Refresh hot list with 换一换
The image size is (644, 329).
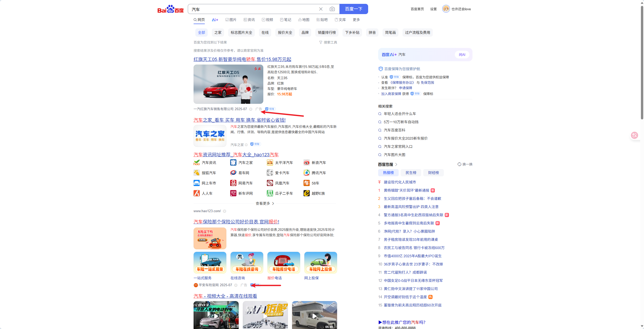click(465, 164)
